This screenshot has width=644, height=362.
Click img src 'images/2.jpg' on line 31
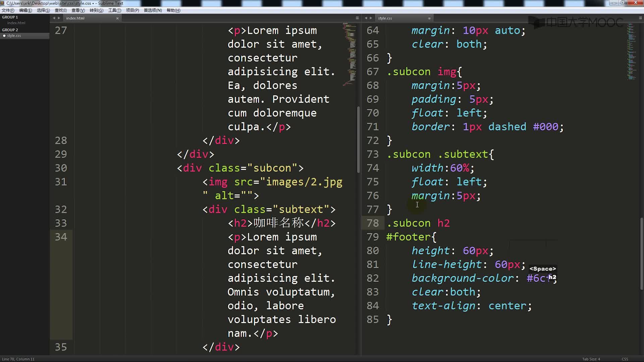pos(304,182)
